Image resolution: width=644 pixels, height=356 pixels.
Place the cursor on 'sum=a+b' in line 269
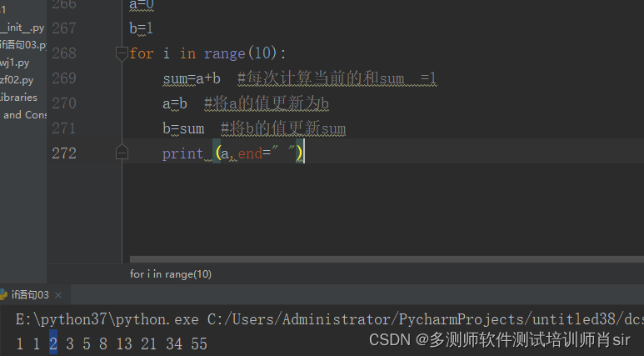[x=192, y=78]
